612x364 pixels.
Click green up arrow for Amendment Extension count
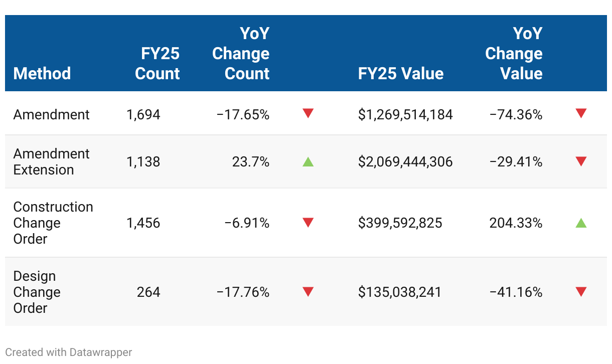(x=308, y=161)
